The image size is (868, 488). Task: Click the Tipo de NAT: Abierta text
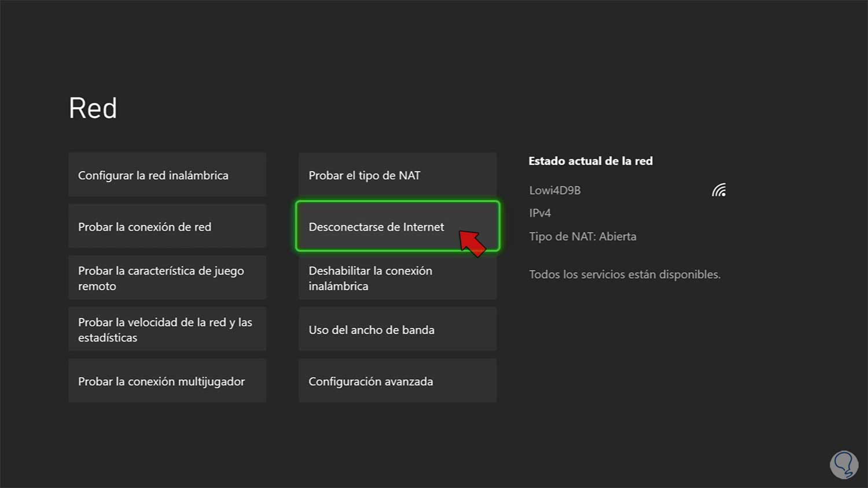[582, 236]
